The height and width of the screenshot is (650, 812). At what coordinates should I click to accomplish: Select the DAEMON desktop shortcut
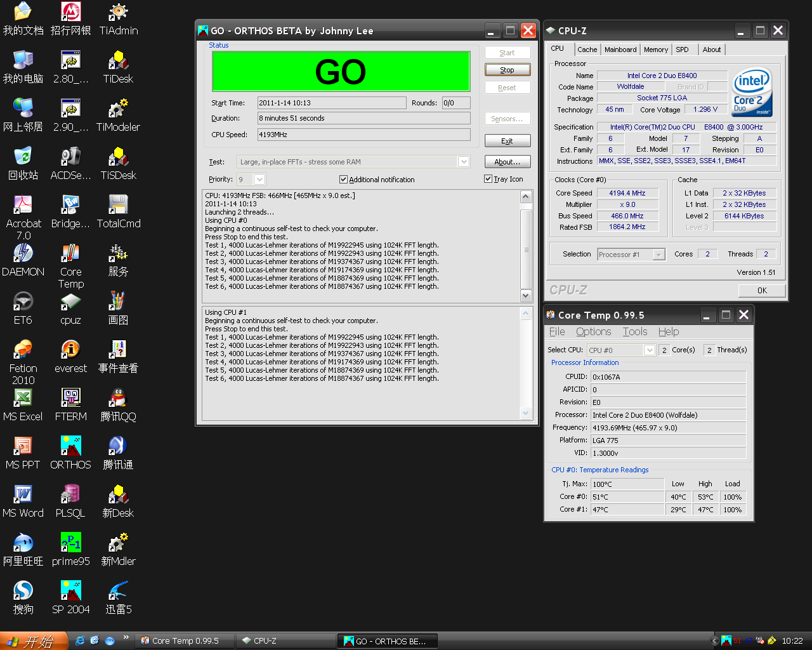[23, 260]
